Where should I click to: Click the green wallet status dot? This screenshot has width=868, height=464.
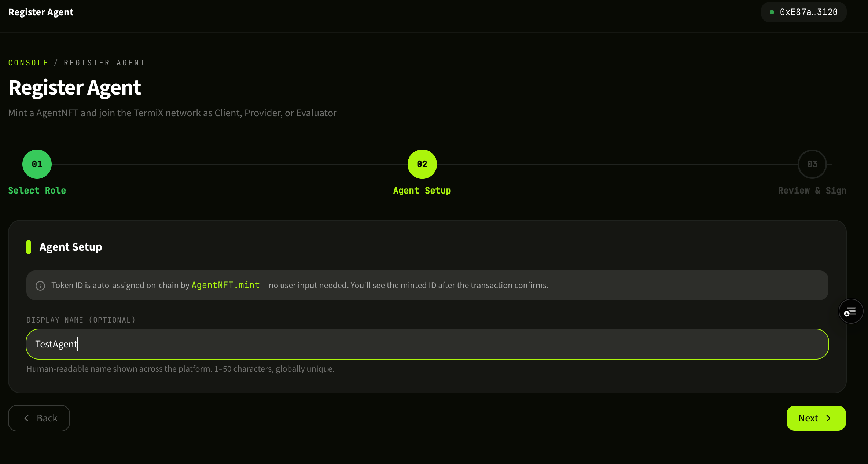coord(772,12)
